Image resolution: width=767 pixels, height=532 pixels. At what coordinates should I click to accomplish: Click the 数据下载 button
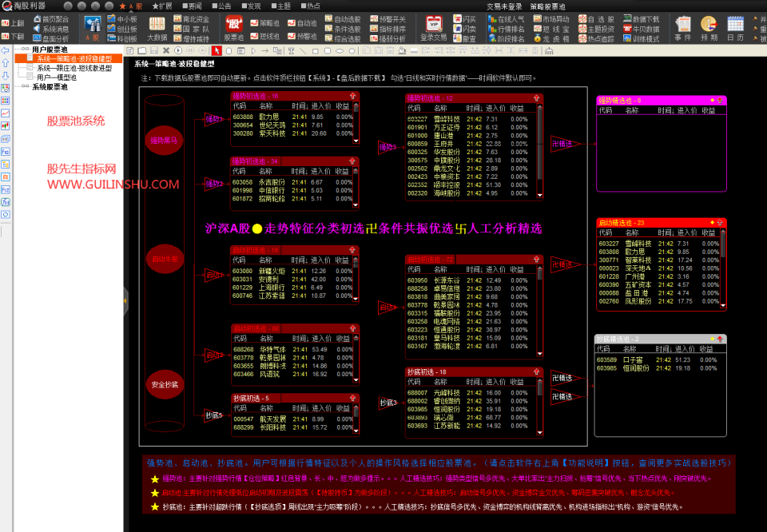[642, 19]
